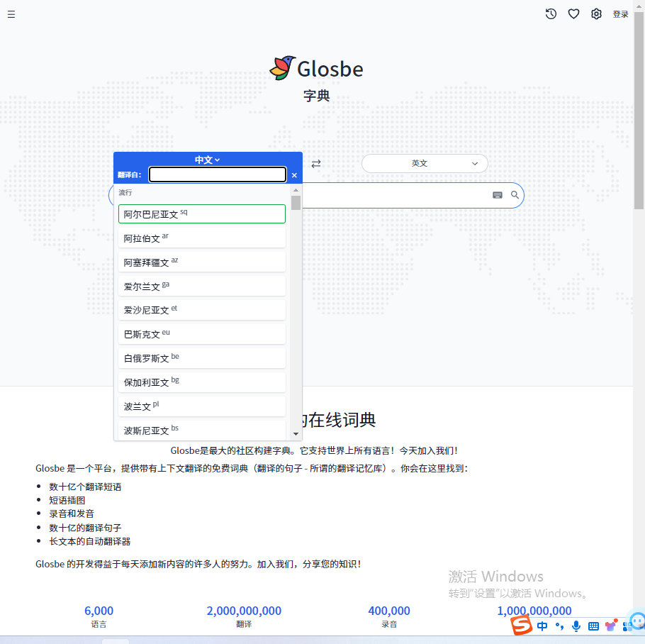Image resolution: width=645 pixels, height=644 pixels.
Task: Close the language picker panel
Action: [x=294, y=175]
